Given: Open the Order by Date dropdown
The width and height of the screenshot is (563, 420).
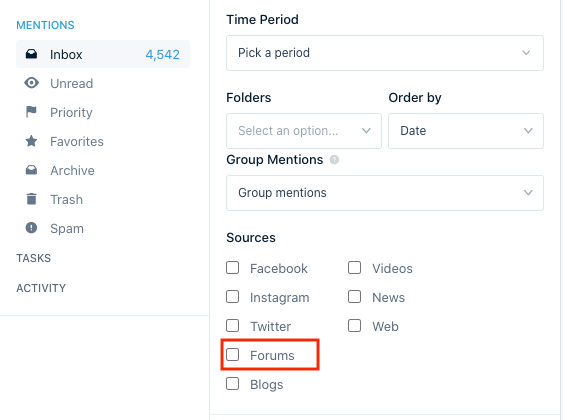Looking at the screenshot, I should point(466,131).
